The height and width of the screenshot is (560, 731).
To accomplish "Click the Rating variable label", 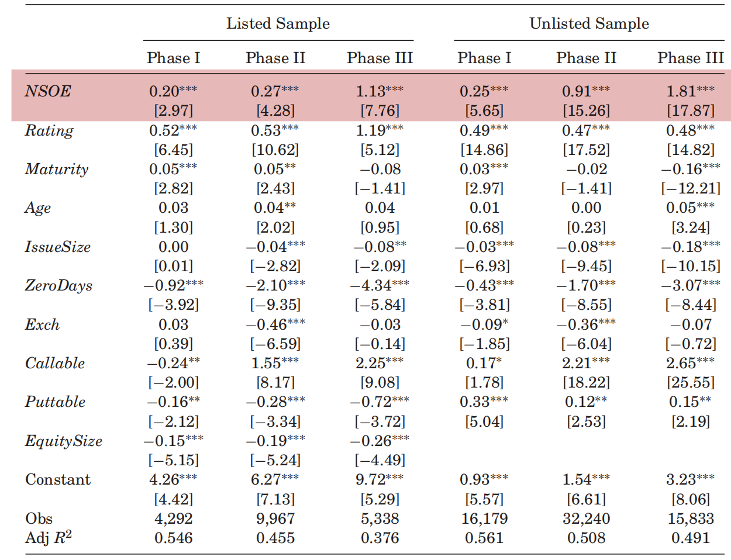I will (49, 130).
